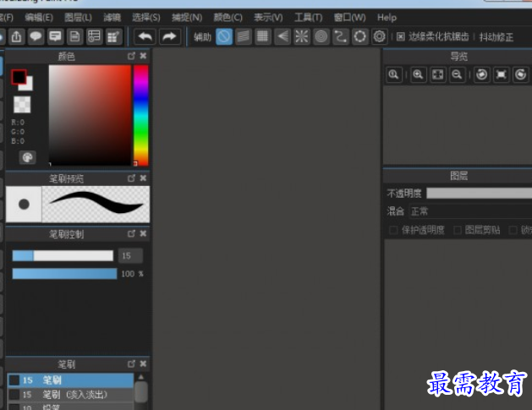Viewport: 532px width, 410px height.
Task: Float the 笔刷预览 panel
Action: coord(131,178)
